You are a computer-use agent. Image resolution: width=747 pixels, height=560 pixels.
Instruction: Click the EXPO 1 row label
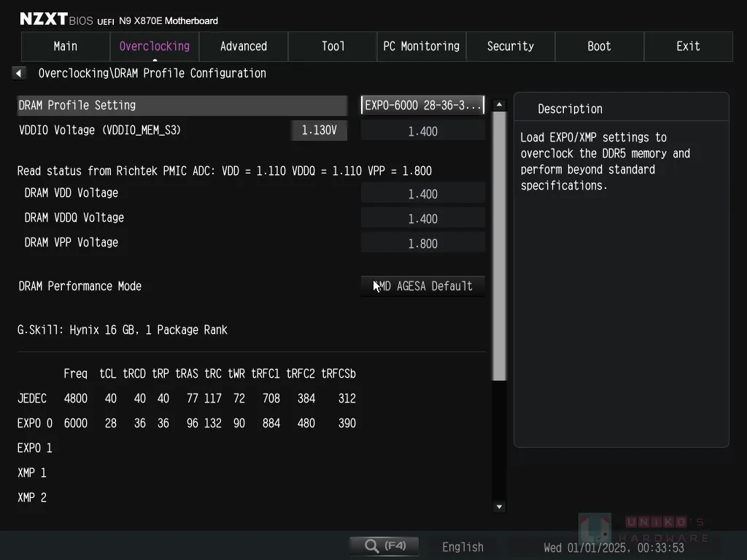(x=35, y=448)
